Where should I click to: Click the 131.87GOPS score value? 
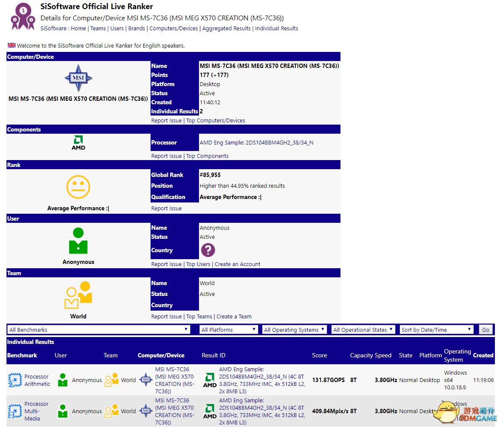(x=328, y=380)
